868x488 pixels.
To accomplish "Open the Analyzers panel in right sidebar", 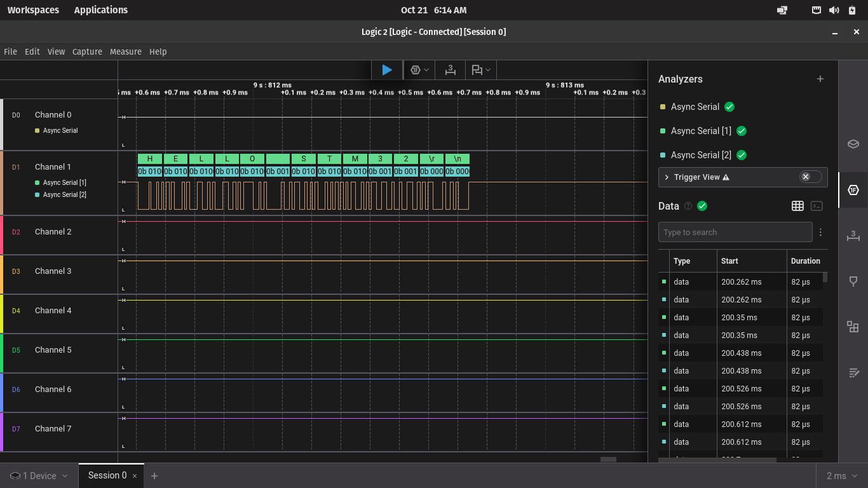I will pyautogui.click(x=853, y=190).
